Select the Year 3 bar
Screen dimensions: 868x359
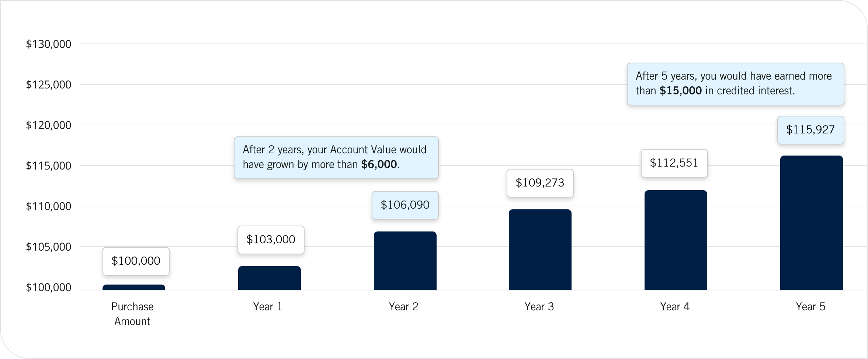pyautogui.click(x=540, y=250)
